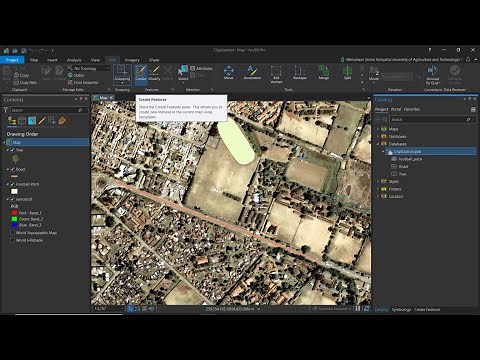Click the Football Pitch fill symbol swatch
480x360 pixels.
pos(14,191)
